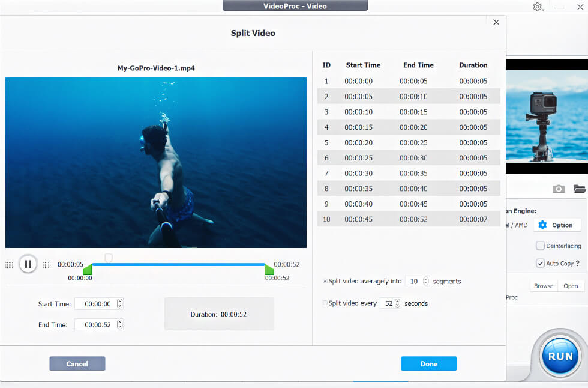The height and width of the screenshot is (388, 588).
Task: Click the ID column header
Action: point(326,65)
